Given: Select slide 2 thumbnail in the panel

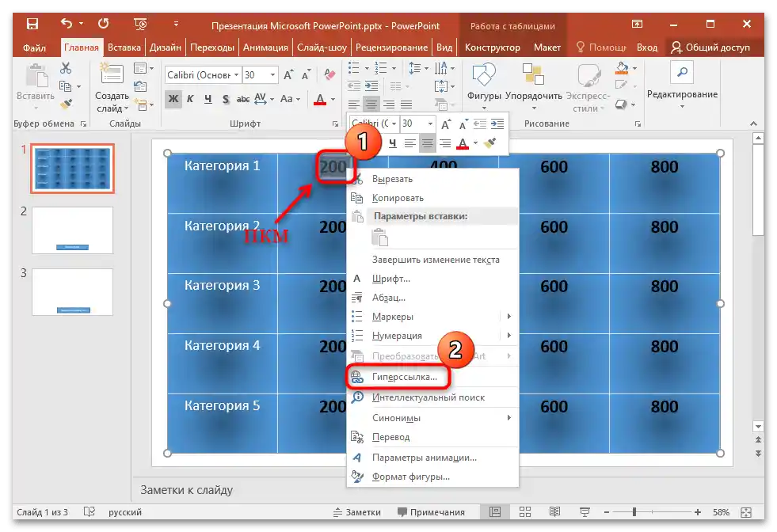Looking at the screenshot, I should (x=72, y=230).
